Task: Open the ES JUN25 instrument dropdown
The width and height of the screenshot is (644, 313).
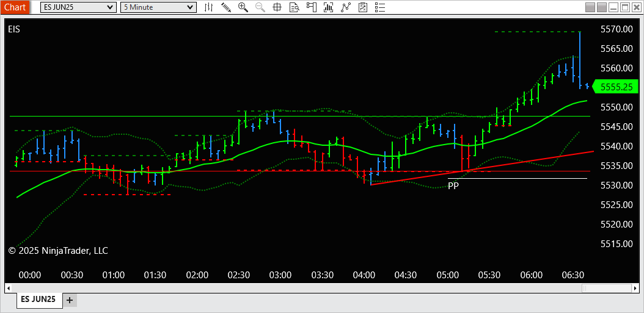Action: coord(78,7)
